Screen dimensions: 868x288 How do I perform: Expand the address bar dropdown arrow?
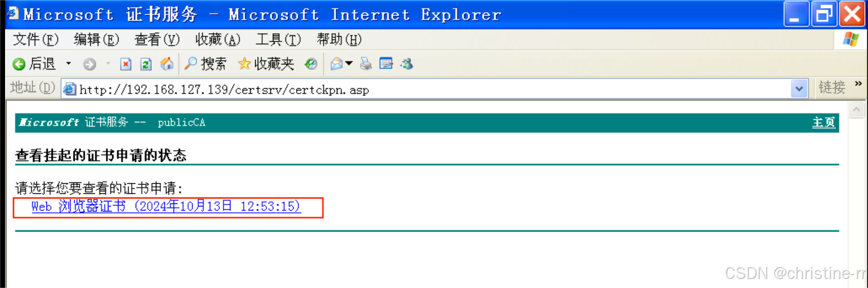pyautogui.click(x=799, y=89)
